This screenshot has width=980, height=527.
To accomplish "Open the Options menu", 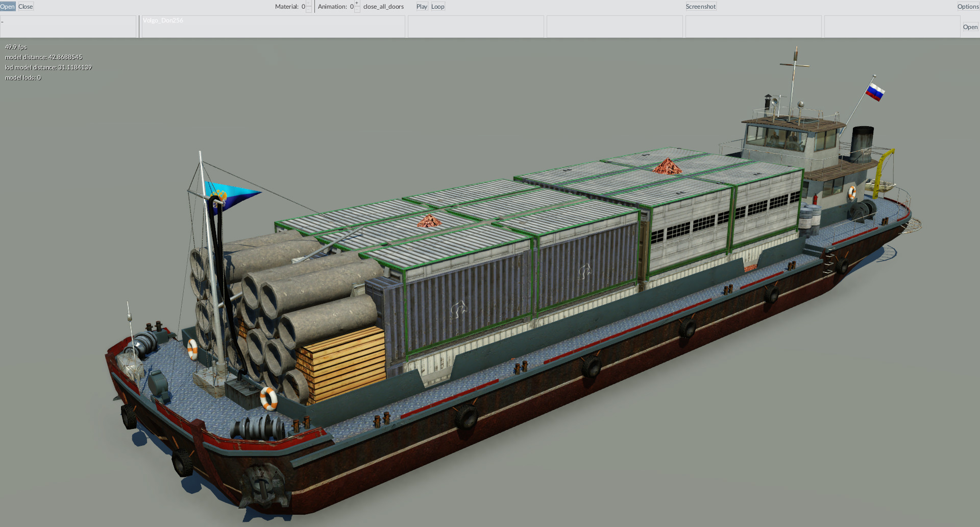I will tap(968, 7).
